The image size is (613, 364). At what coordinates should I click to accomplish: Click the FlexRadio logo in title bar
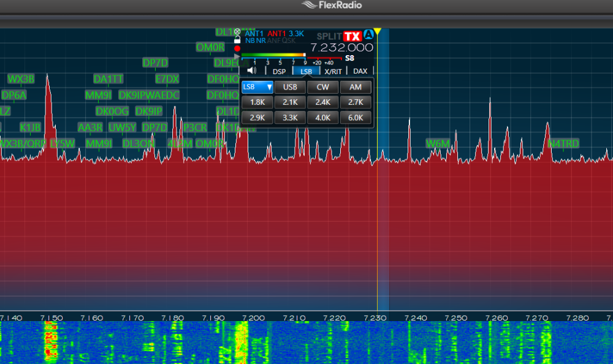point(332,5)
